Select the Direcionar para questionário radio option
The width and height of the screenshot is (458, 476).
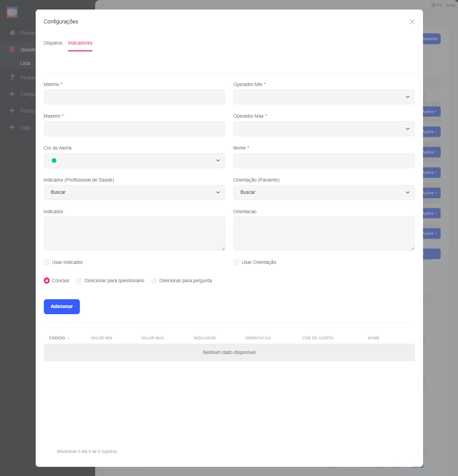click(x=79, y=280)
